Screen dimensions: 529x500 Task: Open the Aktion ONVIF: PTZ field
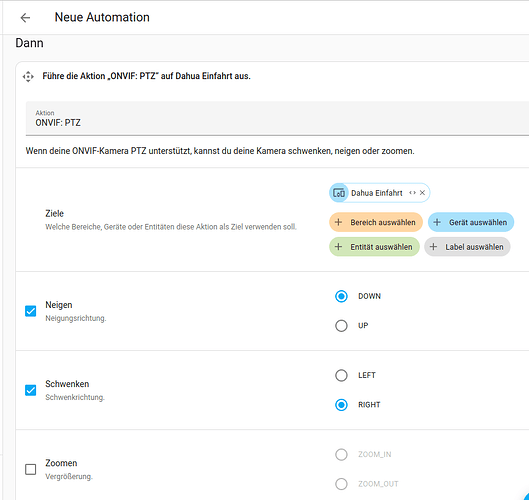[277, 118]
